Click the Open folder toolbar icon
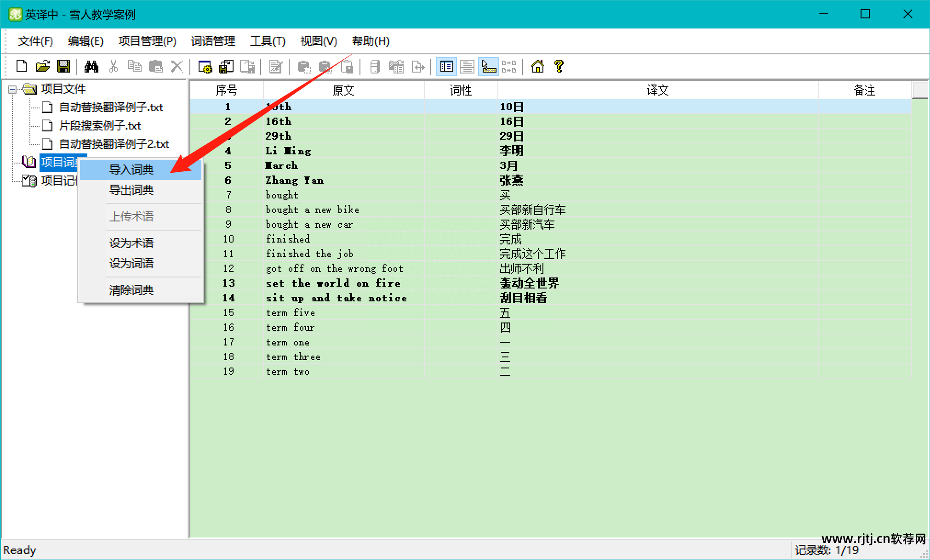Viewport: 930px width, 560px height. (42, 67)
